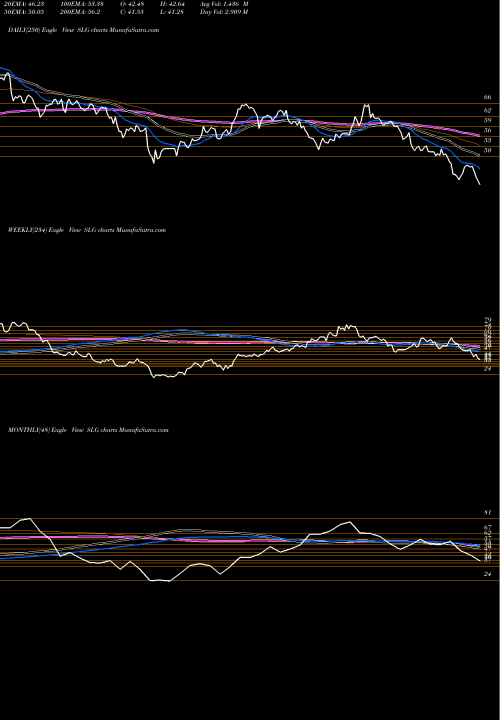Viewport: 500px width, 720px height.
Task: Click the end of the daily blue 20EMA line
Action: pyautogui.click(x=479, y=169)
